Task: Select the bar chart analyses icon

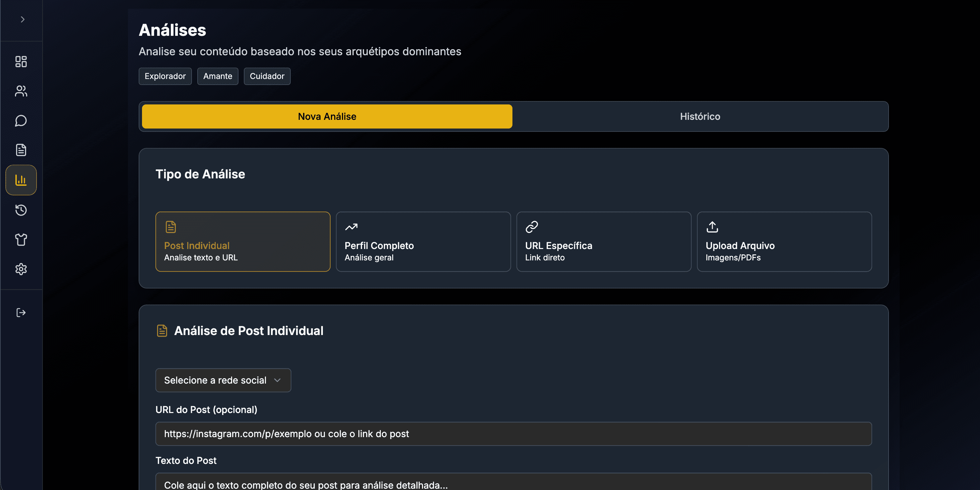Action: click(x=21, y=180)
